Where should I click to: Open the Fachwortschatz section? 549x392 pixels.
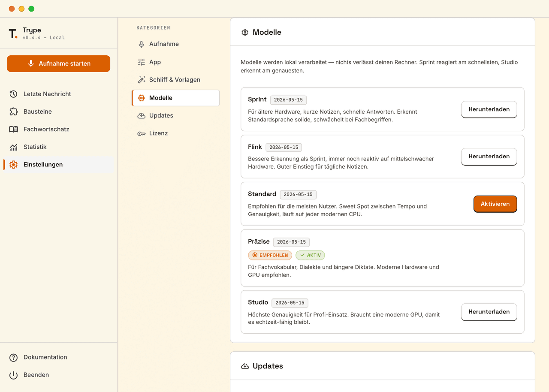(59, 129)
